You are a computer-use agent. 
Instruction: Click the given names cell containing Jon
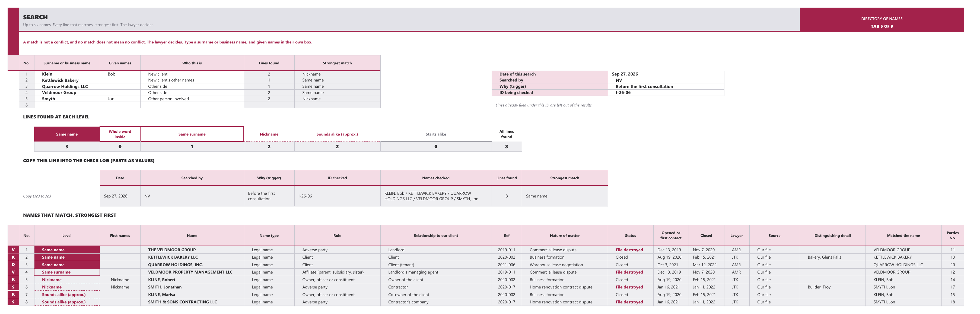(x=120, y=99)
